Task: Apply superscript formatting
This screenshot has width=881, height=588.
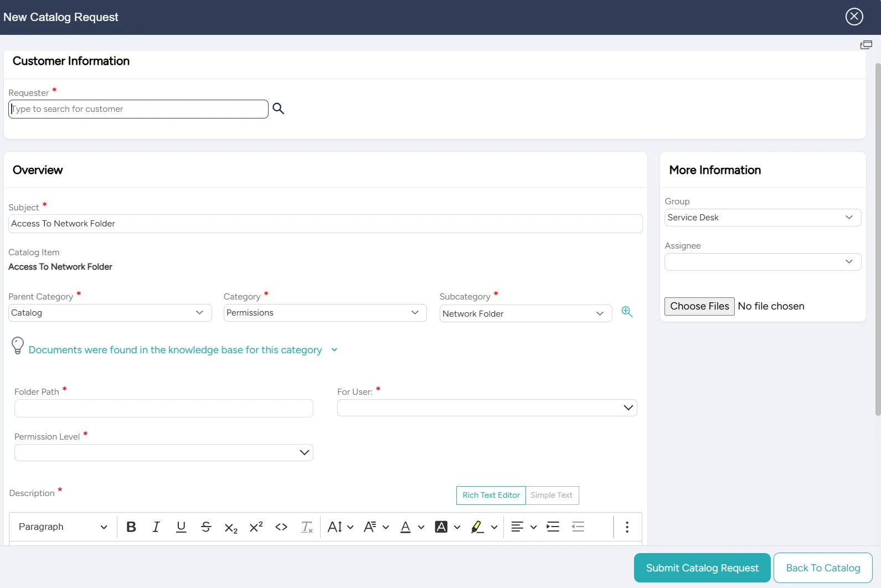Action: pyautogui.click(x=256, y=527)
